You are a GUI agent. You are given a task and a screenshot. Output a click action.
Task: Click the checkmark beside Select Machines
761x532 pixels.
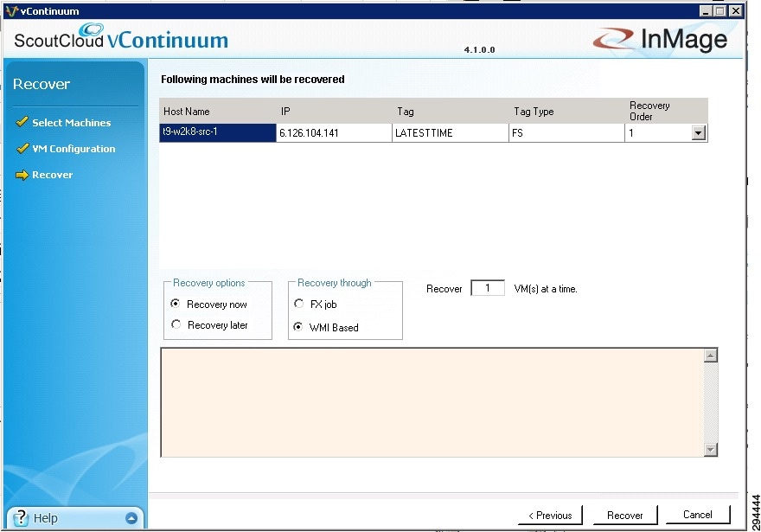pos(22,122)
